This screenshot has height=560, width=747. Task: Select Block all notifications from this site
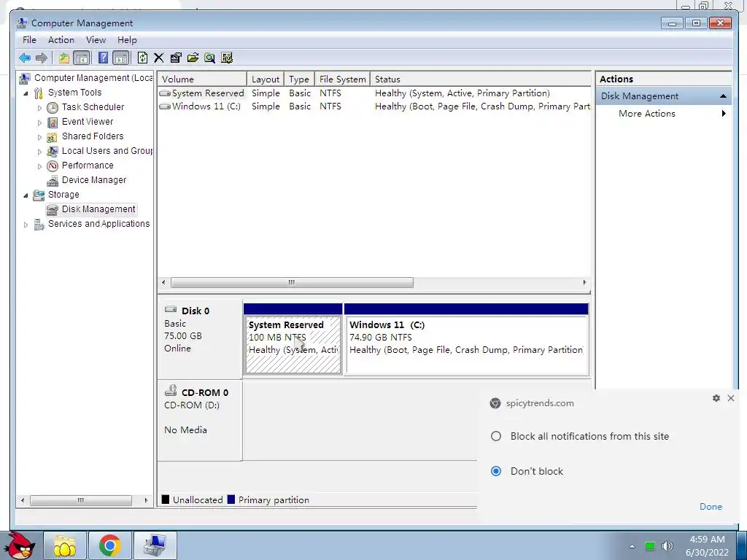tap(496, 436)
